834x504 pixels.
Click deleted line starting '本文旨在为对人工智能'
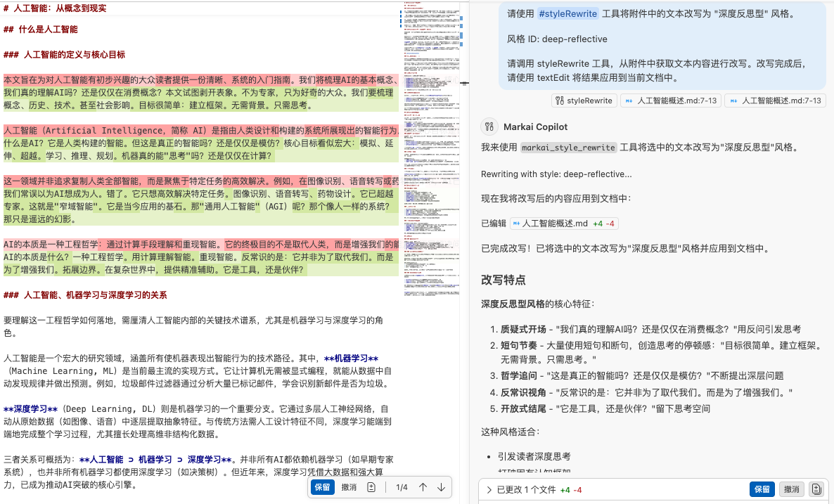click(201, 79)
